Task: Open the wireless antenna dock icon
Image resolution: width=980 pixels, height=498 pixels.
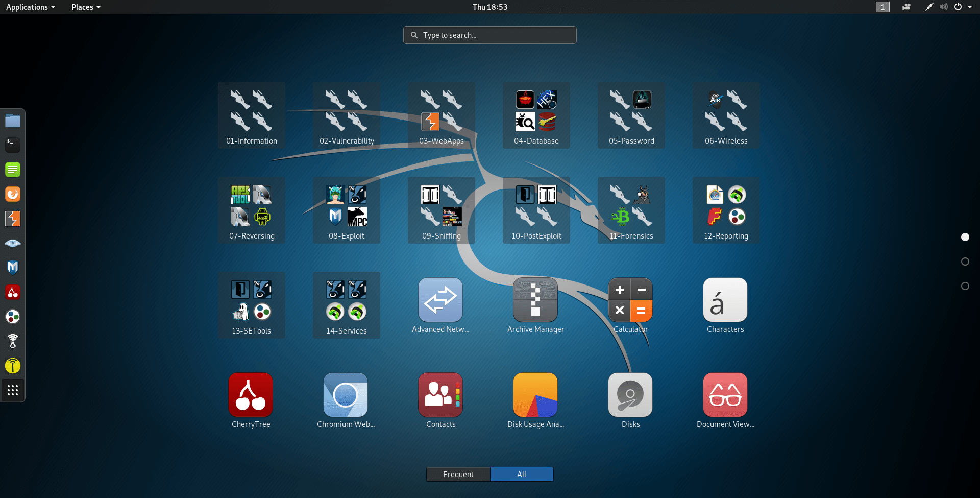Action: coord(13,341)
